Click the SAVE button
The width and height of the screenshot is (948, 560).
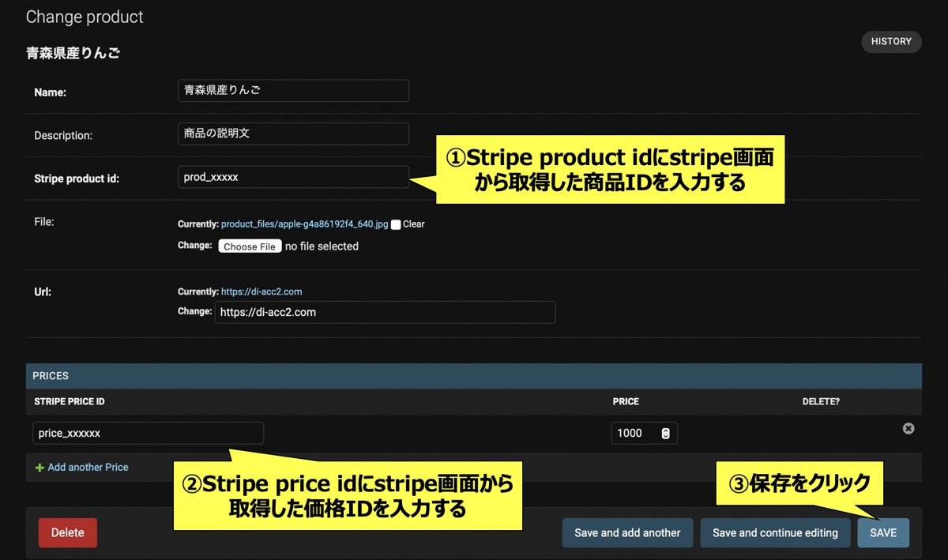[x=883, y=532]
